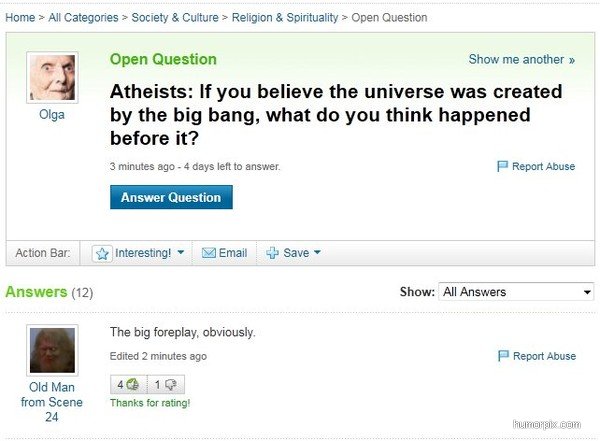Open Old Man from Scene 24 avatar
This screenshot has width=600, height=441.
(x=52, y=349)
